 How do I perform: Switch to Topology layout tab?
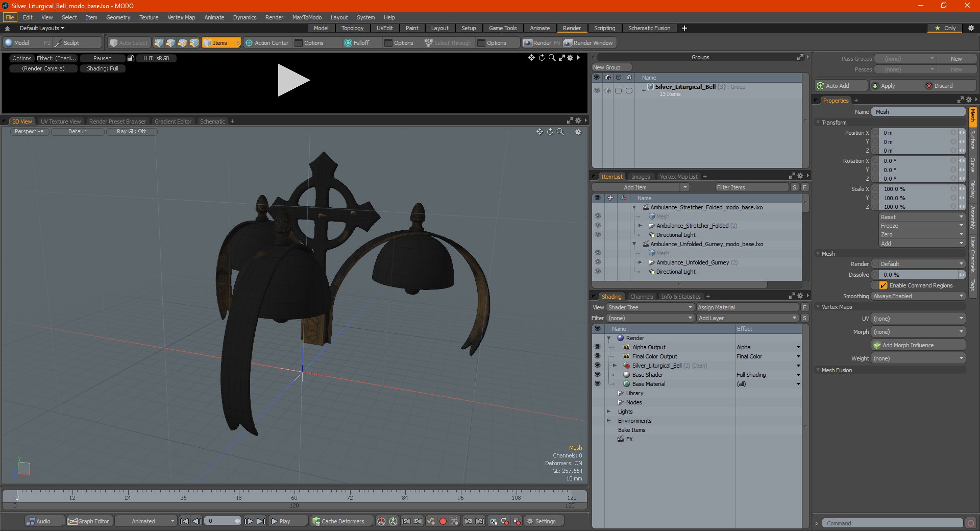[352, 28]
